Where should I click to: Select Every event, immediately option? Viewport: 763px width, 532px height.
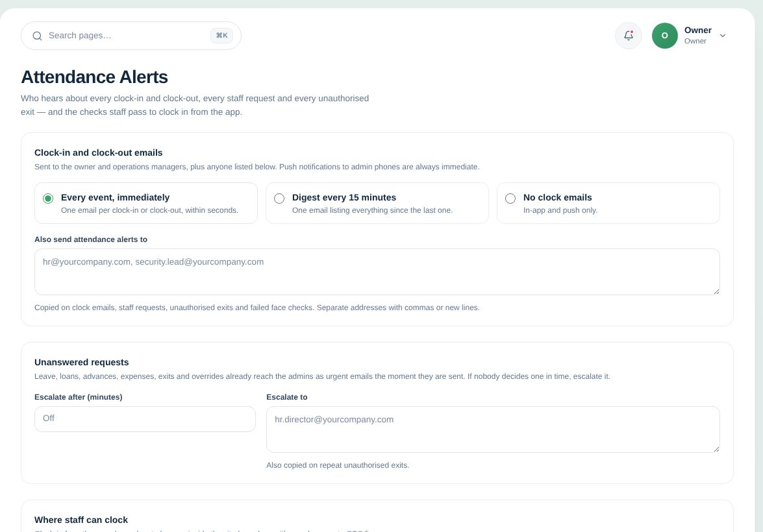pos(146,203)
